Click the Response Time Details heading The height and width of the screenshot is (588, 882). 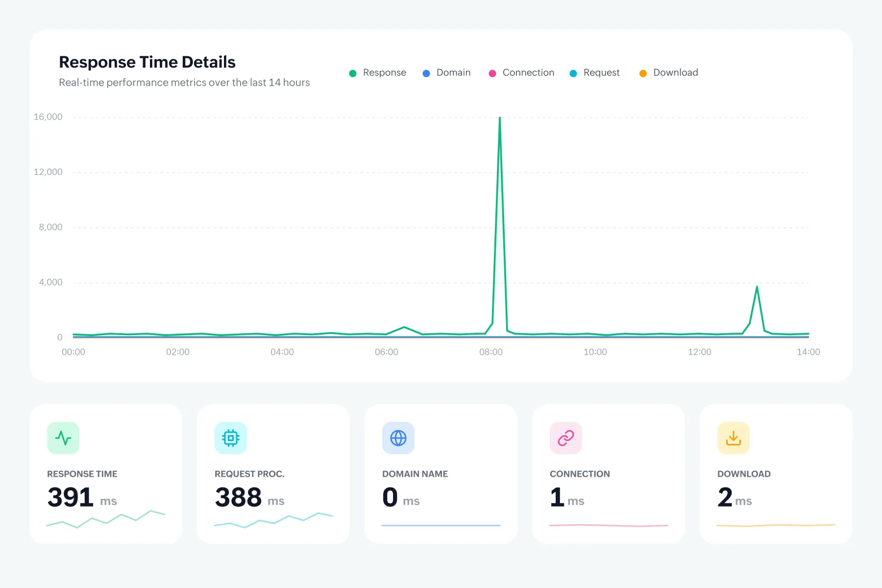(147, 62)
